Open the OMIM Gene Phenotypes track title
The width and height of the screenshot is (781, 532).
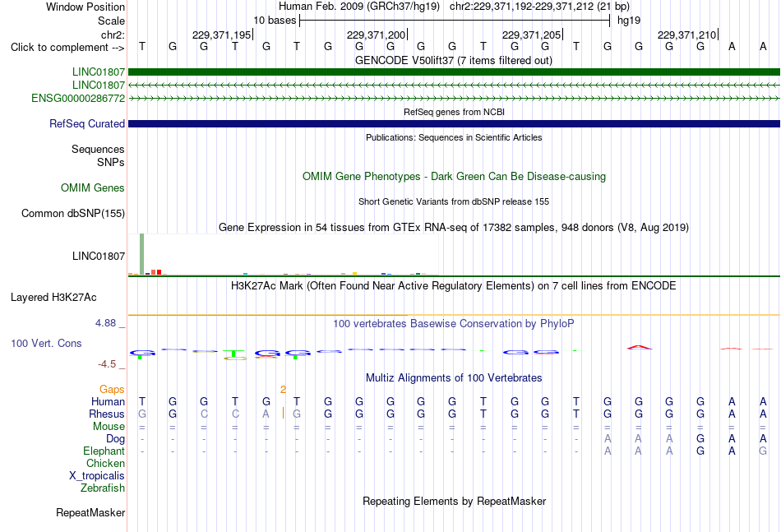coord(454,176)
